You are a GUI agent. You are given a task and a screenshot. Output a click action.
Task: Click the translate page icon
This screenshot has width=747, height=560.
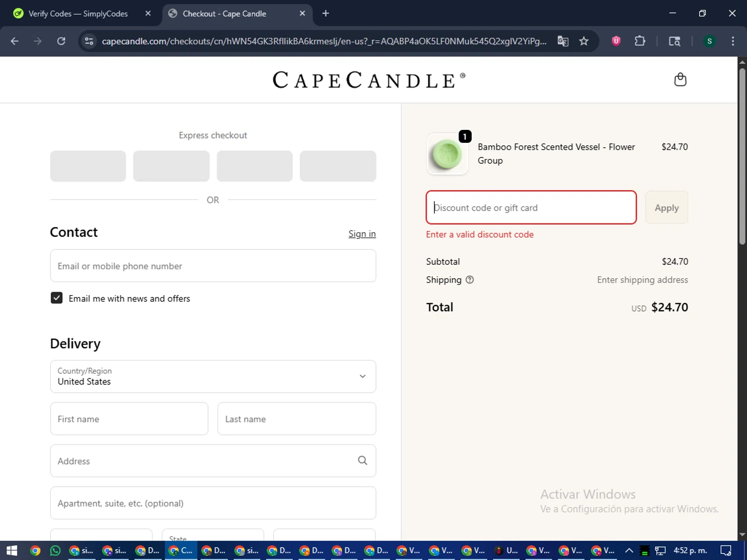(563, 41)
